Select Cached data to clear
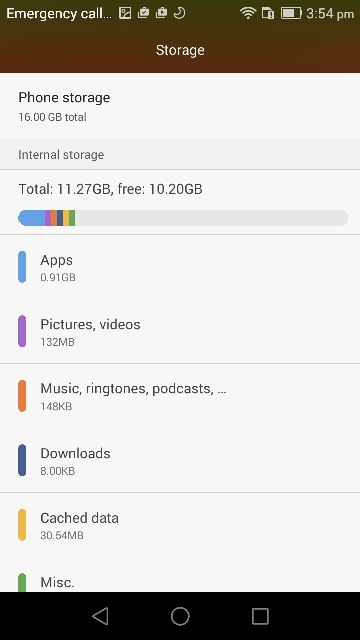 click(x=180, y=524)
